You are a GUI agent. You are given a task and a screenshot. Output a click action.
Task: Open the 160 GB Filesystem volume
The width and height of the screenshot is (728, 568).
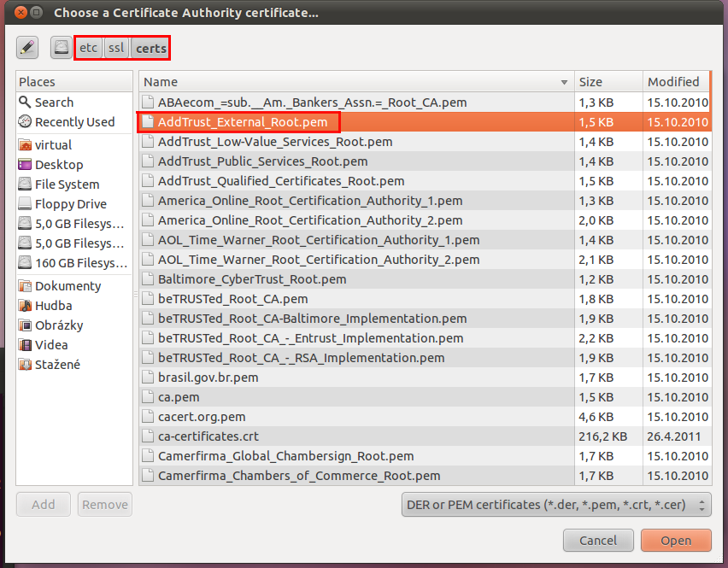coord(80,263)
